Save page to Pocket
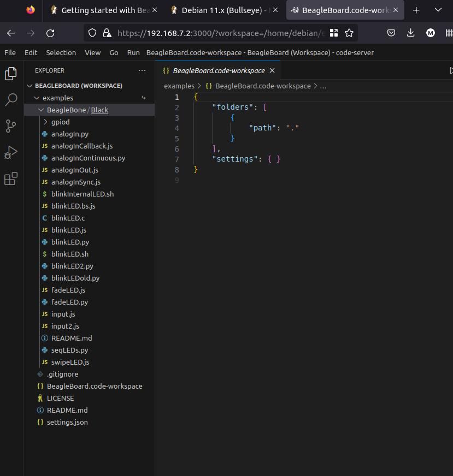Image resolution: width=453 pixels, height=476 pixels. coord(391,33)
